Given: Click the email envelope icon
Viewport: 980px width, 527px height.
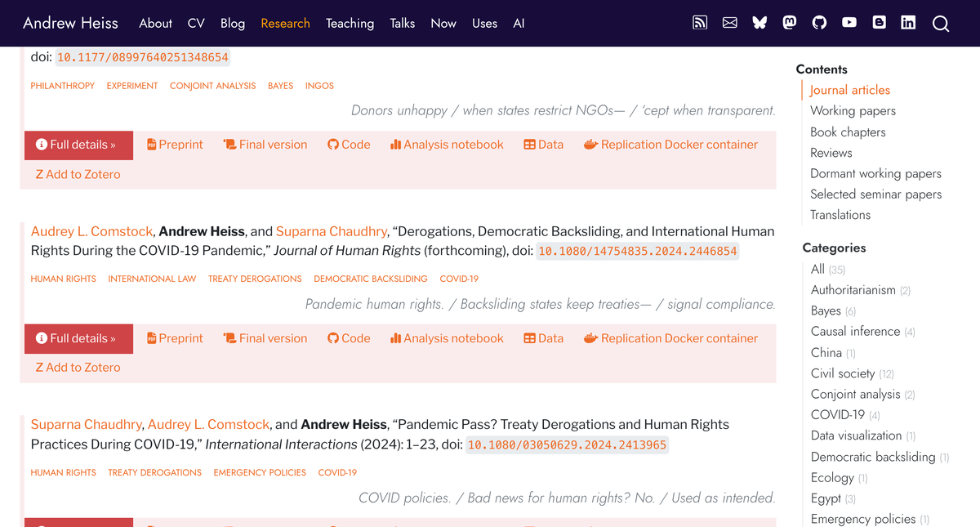Looking at the screenshot, I should (730, 23).
